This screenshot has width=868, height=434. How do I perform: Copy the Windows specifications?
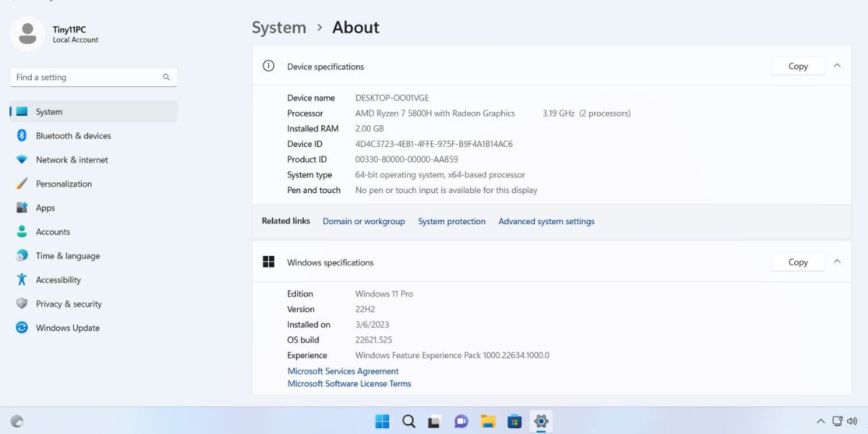click(798, 262)
